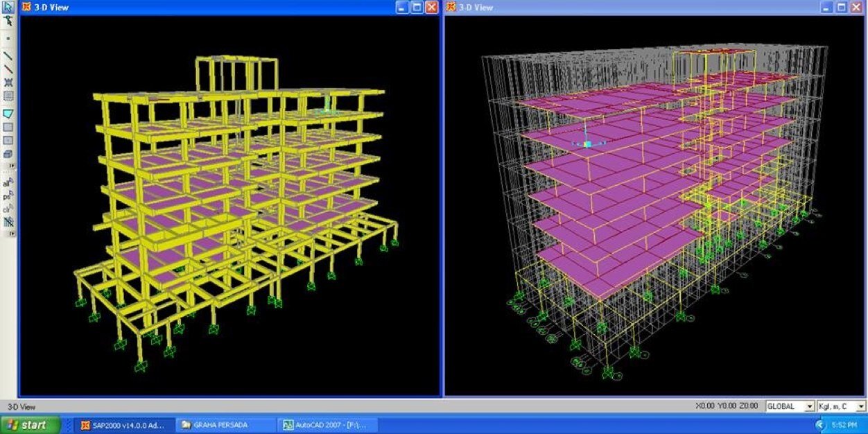Image resolution: width=868 pixels, height=434 pixels.
Task: Click the 'all' select all icon
Action: pos(8,183)
